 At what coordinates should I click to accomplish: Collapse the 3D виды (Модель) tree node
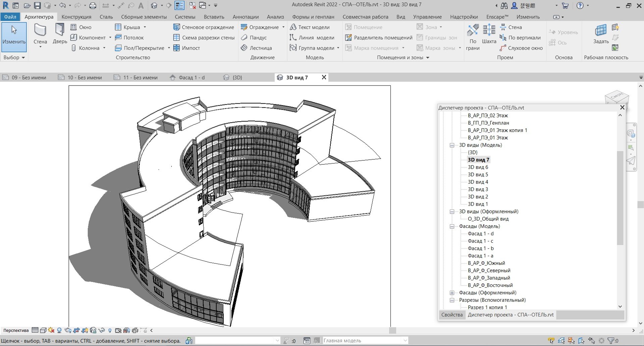452,145
